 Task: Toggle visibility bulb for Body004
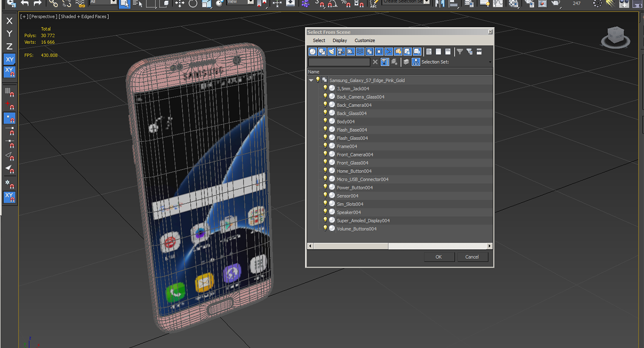pyautogui.click(x=325, y=121)
